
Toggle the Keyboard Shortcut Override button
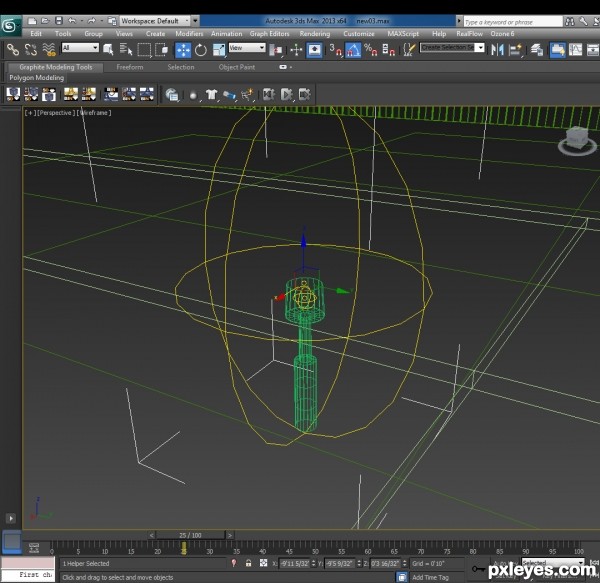pos(314,50)
